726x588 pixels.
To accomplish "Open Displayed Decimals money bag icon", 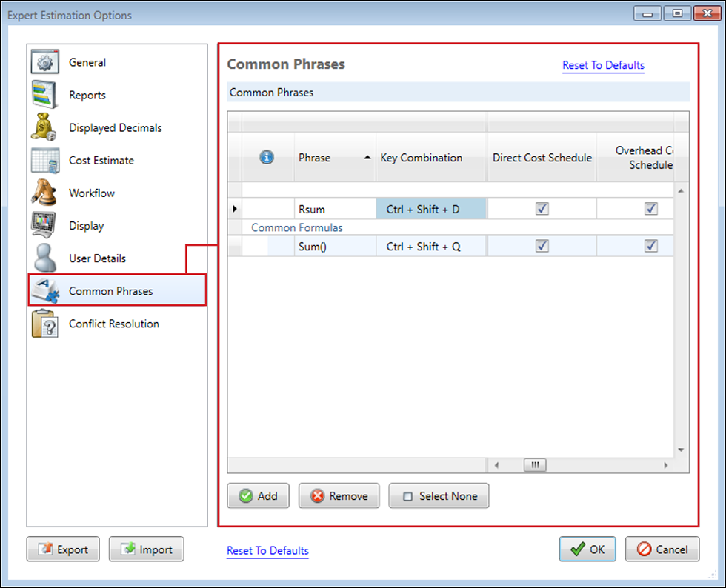I will 44,127.
